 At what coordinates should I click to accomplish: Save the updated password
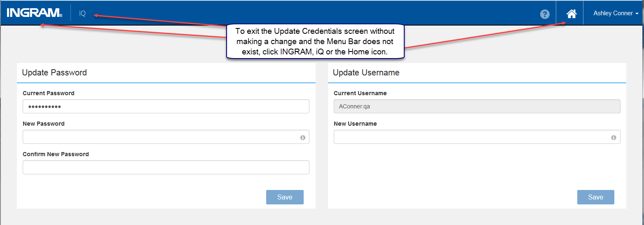(285, 197)
